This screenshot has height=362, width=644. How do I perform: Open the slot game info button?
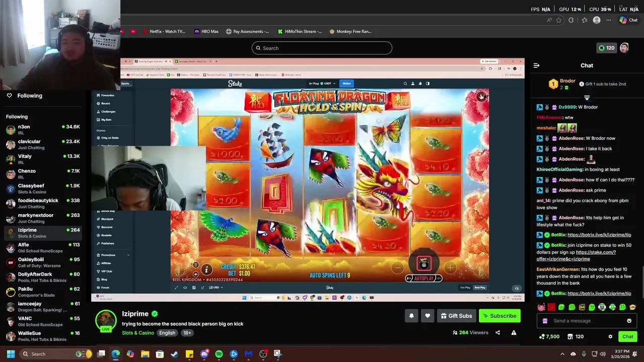tap(206, 270)
